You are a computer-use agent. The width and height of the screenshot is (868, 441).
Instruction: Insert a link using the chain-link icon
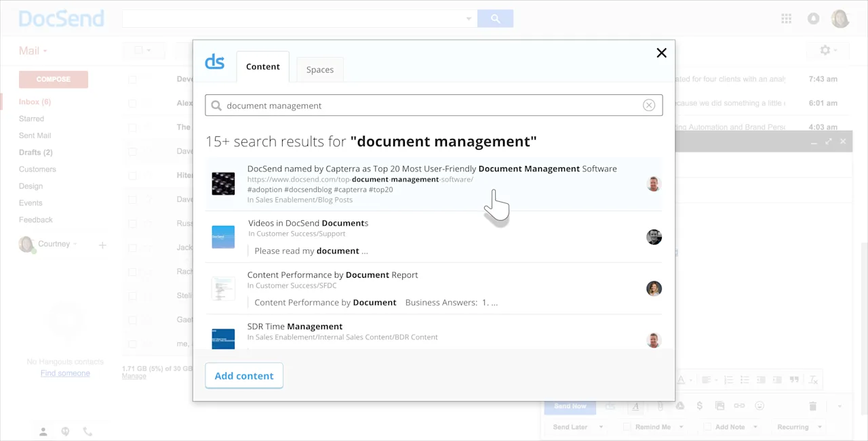739,406
